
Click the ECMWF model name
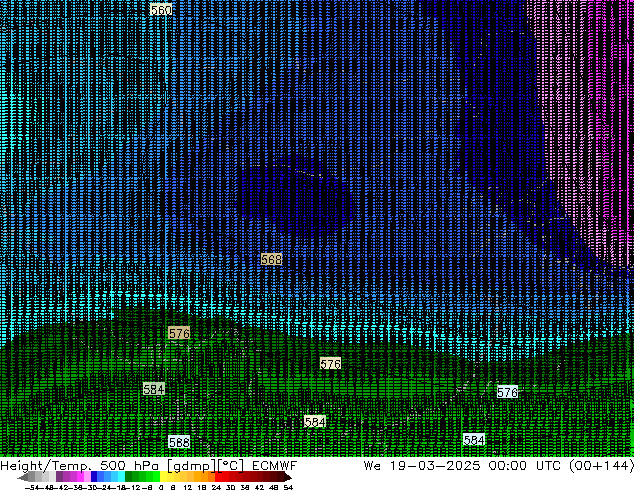[275, 466]
